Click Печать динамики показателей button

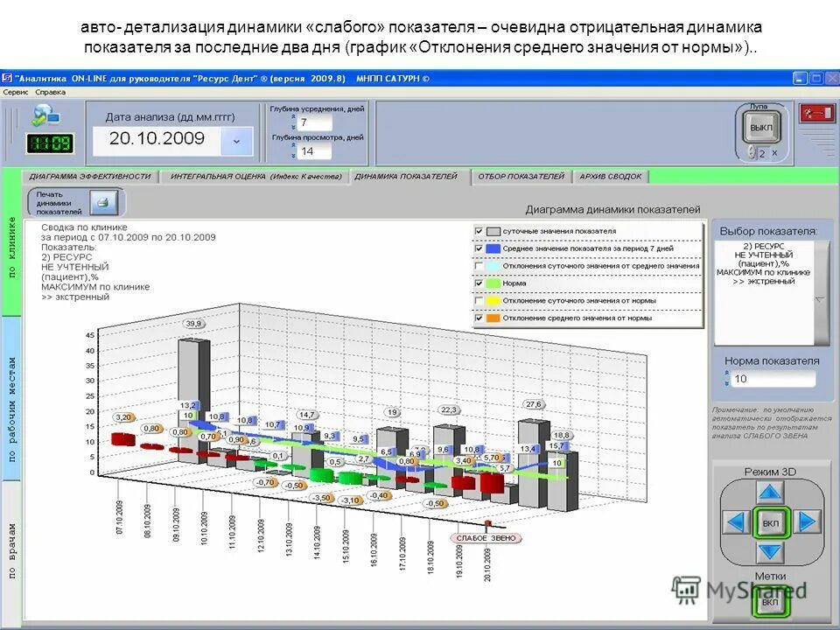coord(76,203)
